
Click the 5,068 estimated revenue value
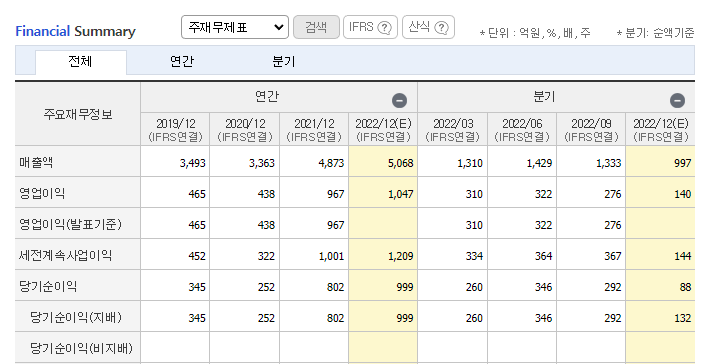pos(401,163)
